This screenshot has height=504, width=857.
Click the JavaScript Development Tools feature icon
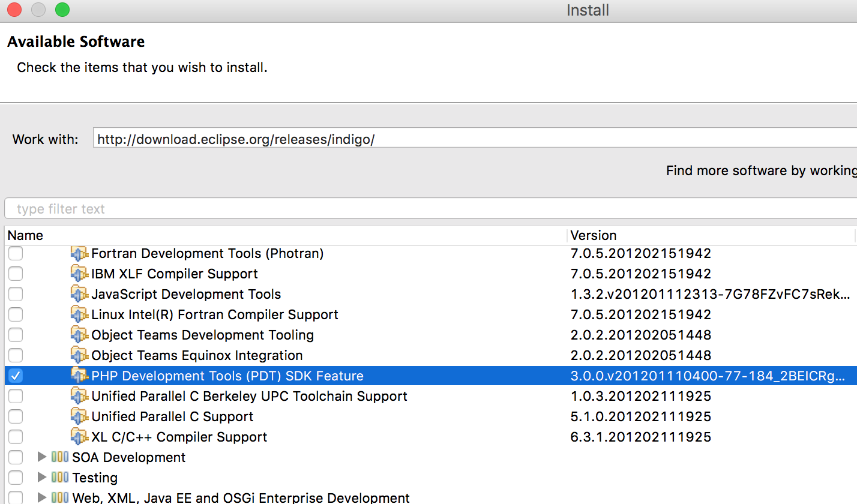79,295
